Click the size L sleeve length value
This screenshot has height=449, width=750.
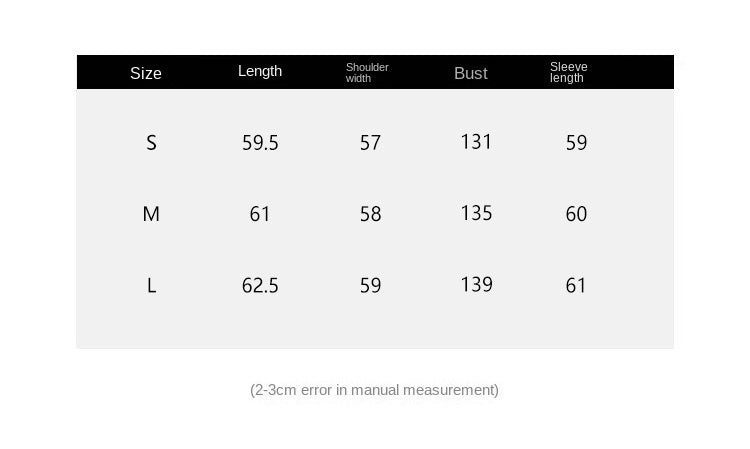point(576,286)
